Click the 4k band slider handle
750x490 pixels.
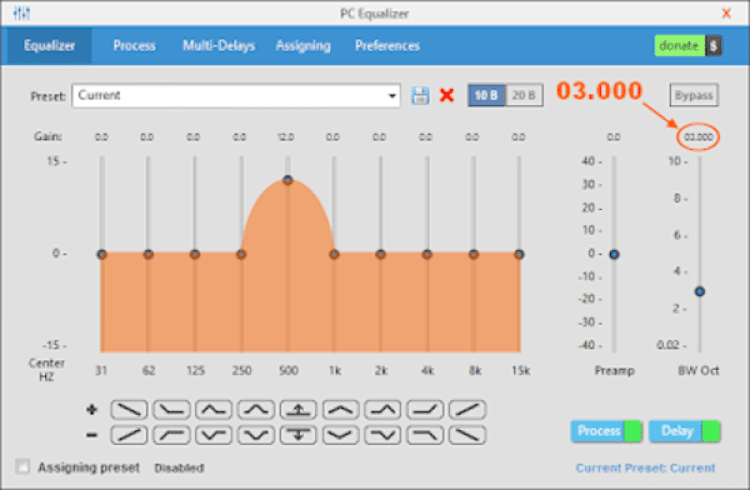coord(427,254)
